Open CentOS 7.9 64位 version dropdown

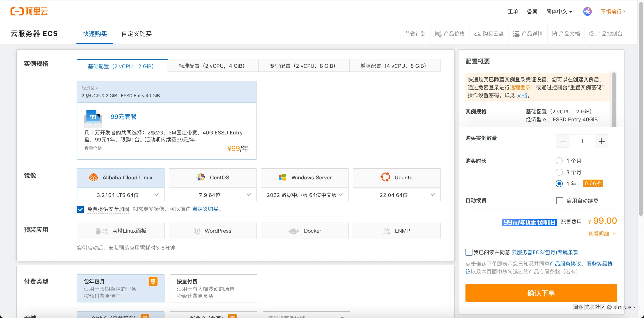[212, 195]
